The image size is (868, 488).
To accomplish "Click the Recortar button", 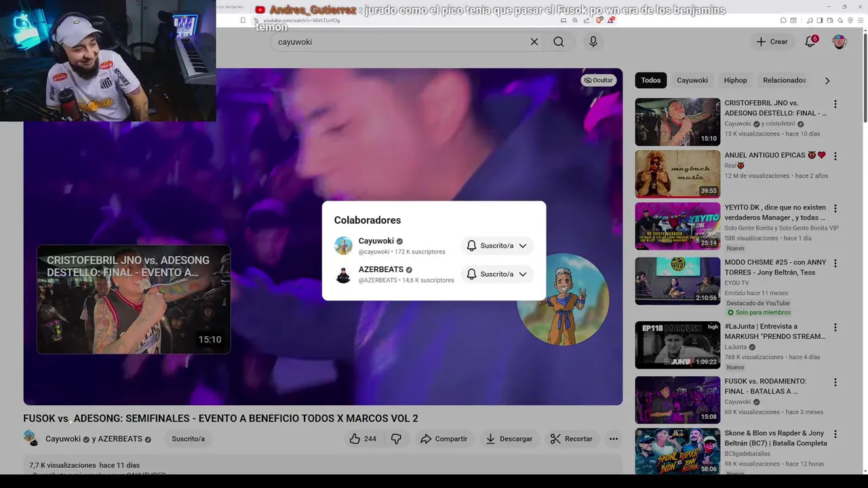I will (x=571, y=439).
